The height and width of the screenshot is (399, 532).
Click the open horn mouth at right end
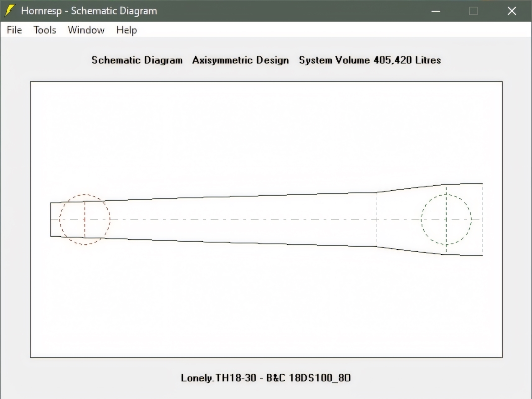[x=482, y=220]
